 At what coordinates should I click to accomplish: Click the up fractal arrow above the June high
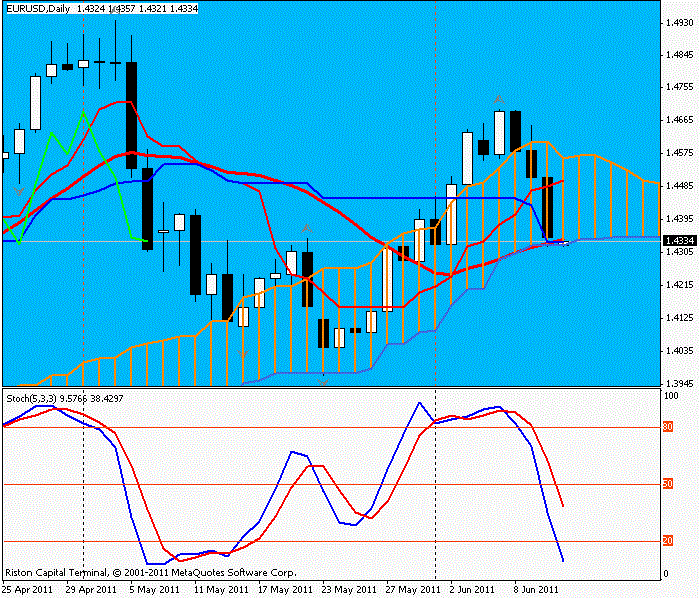499,100
